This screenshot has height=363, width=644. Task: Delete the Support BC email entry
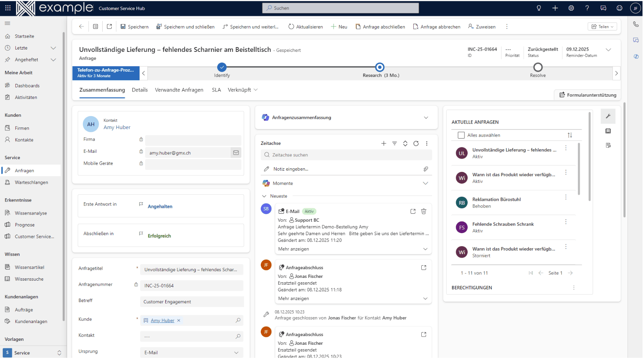coord(423,211)
